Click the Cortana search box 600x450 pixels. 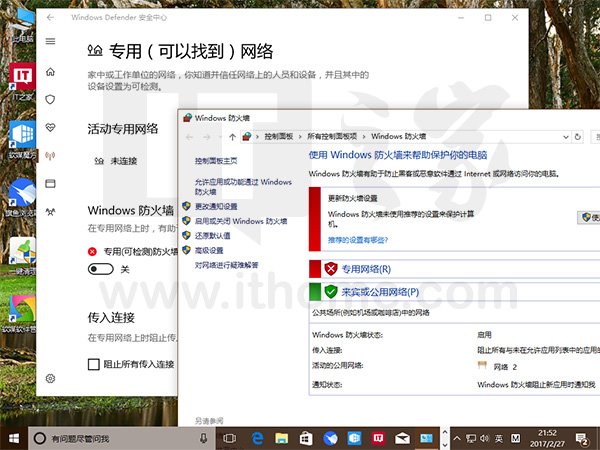[x=122, y=438]
